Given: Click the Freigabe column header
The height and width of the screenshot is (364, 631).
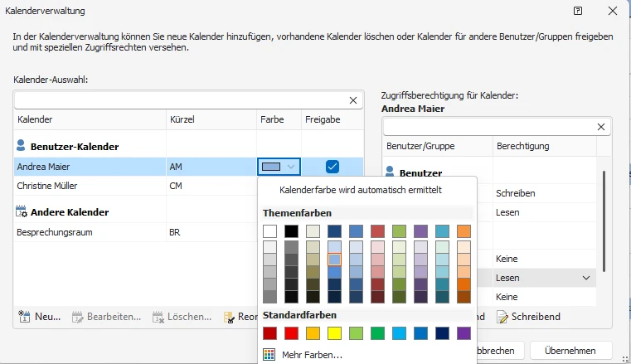Looking at the screenshot, I should [x=332, y=119].
